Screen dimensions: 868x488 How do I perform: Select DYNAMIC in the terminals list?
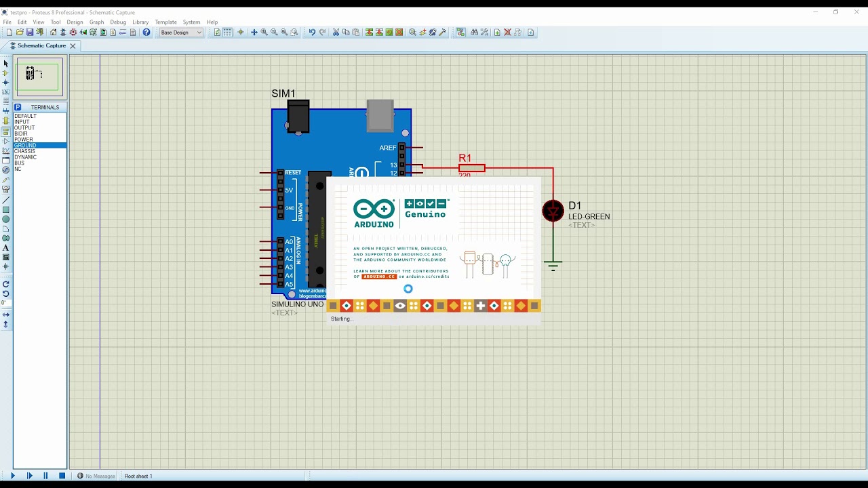[x=40, y=157]
